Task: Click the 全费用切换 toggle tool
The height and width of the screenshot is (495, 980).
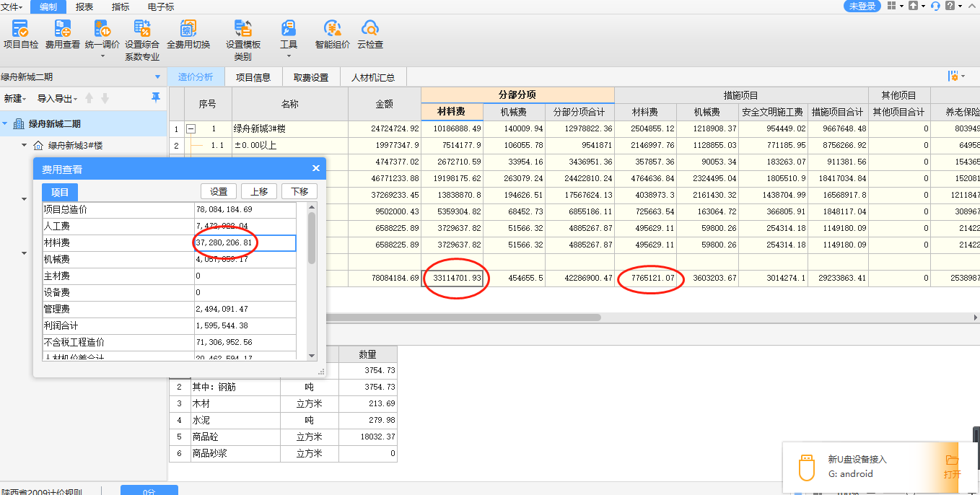Action: 188,34
